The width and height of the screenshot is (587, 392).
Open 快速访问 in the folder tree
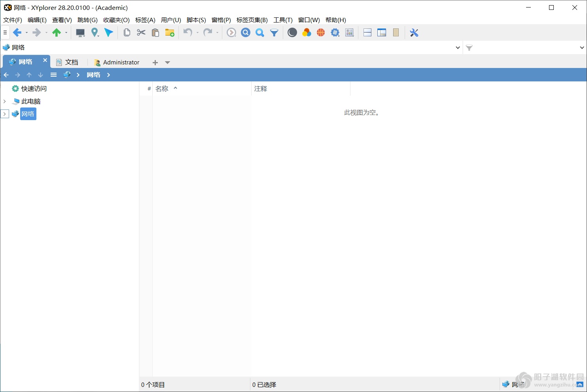click(x=33, y=88)
